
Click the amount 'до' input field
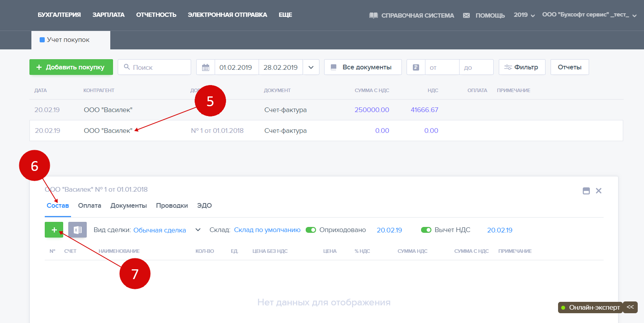click(x=476, y=67)
